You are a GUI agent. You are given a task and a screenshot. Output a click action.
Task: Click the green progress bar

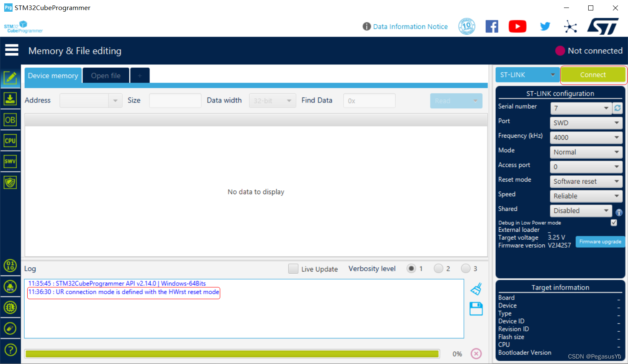pyautogui.click(x=232, y=354)
